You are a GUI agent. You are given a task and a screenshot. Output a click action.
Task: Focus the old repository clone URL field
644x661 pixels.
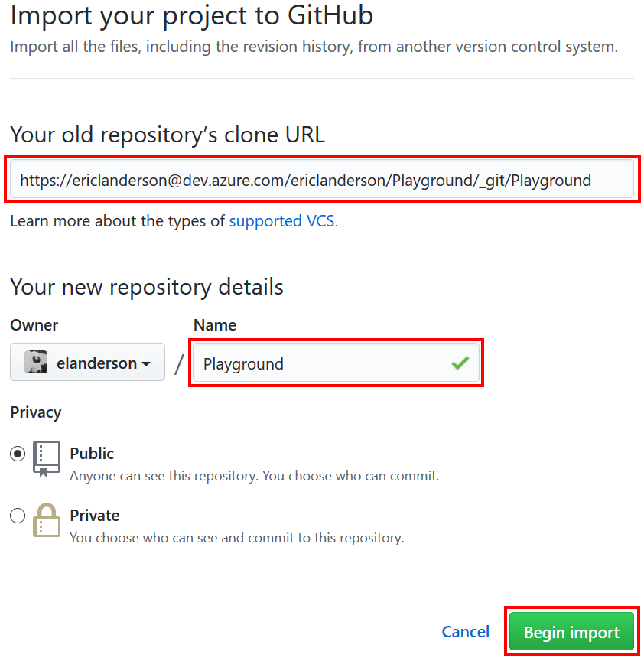pos(321,181)
